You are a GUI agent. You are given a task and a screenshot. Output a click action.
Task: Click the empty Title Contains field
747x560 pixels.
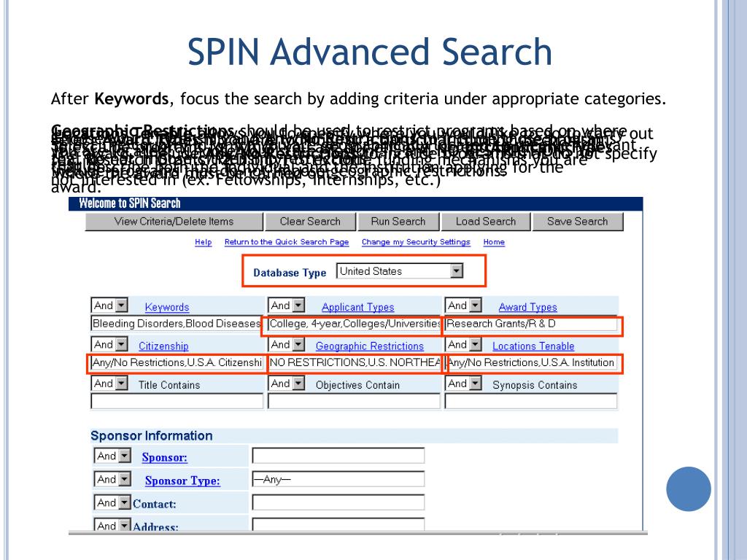click(177, 402)
